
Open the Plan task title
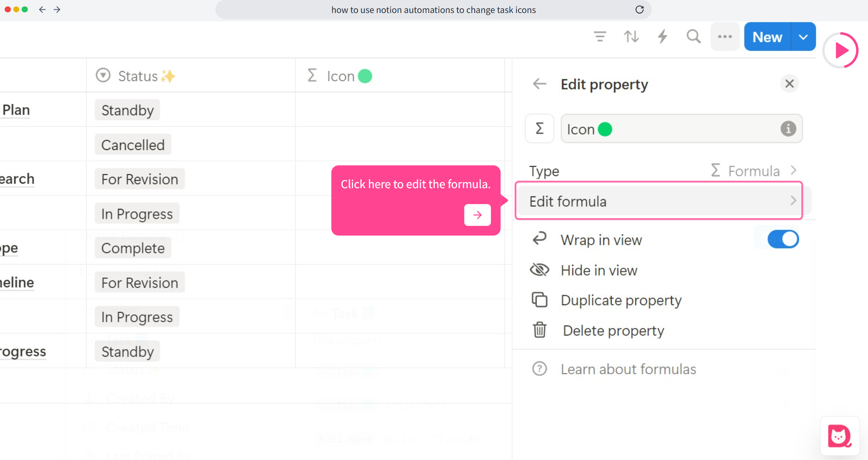16,110
